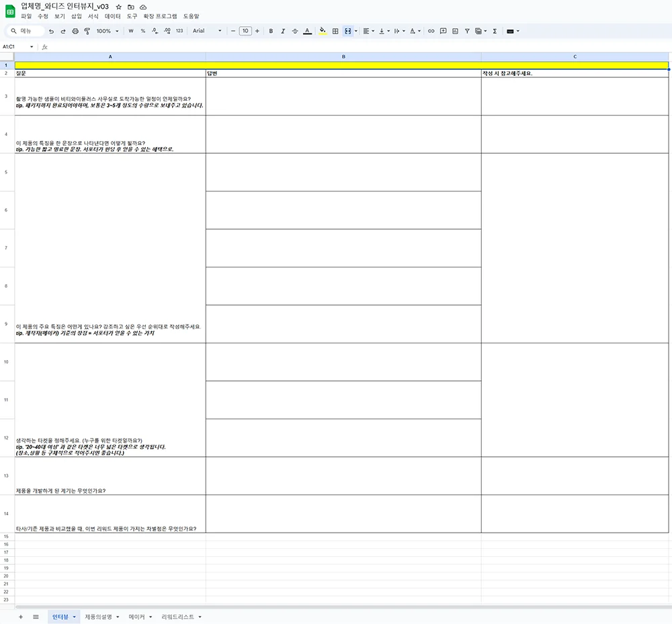
Task: Open the functions sigma icon
Action: (495, 31)
